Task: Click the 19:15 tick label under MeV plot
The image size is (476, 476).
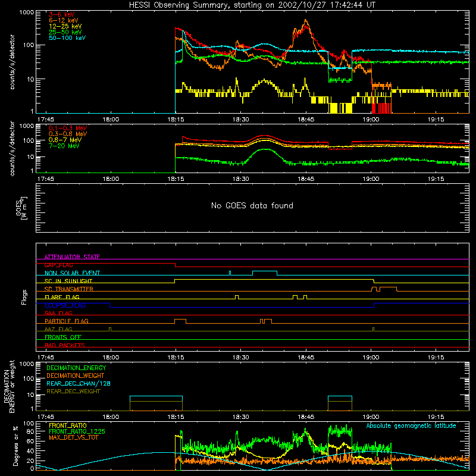Action: click(436, 179)
